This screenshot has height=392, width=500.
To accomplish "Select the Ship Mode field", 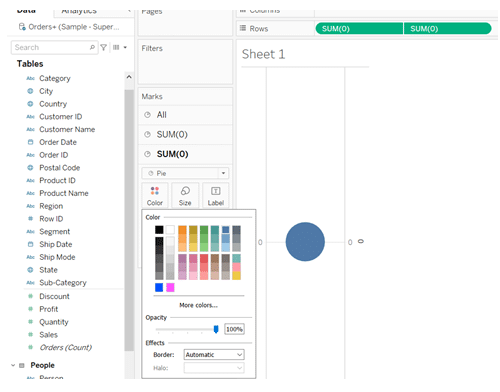I will (57, 257).
